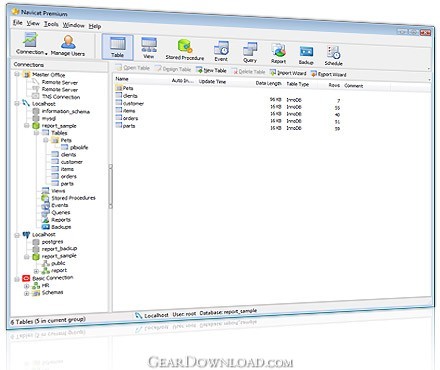Select customer table in list
This screenshot has width=440, height=370.
130,103
